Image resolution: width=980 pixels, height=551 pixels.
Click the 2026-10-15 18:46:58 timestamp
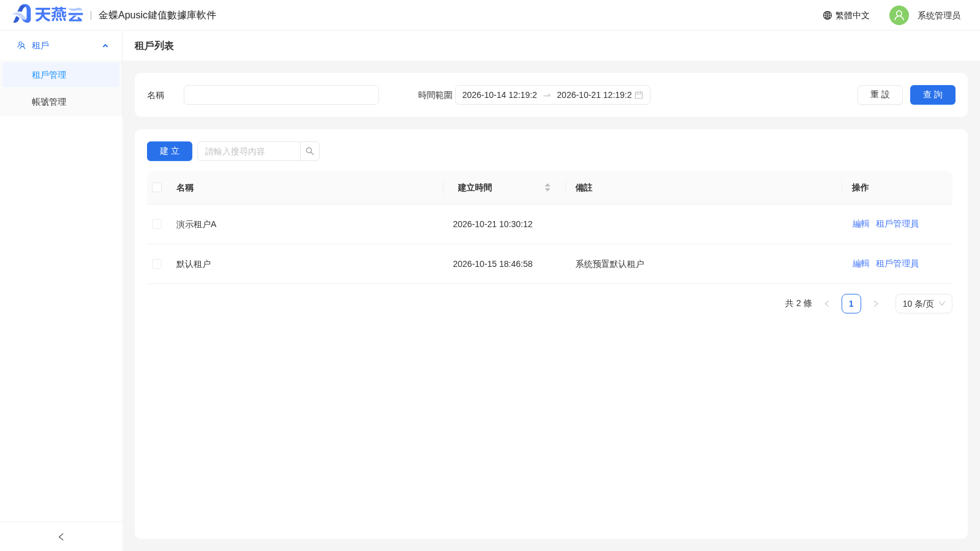click(x=492, y=264)
